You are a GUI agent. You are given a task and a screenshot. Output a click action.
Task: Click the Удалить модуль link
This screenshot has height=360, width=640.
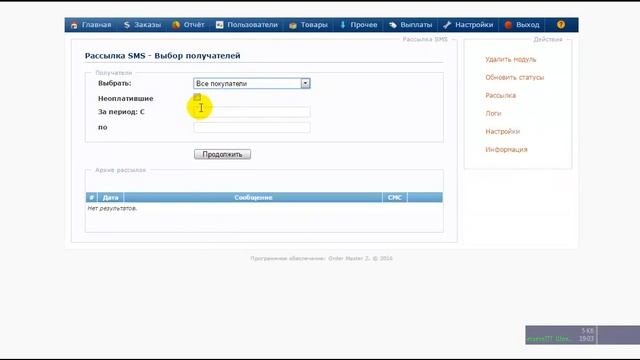pos(511,59)
